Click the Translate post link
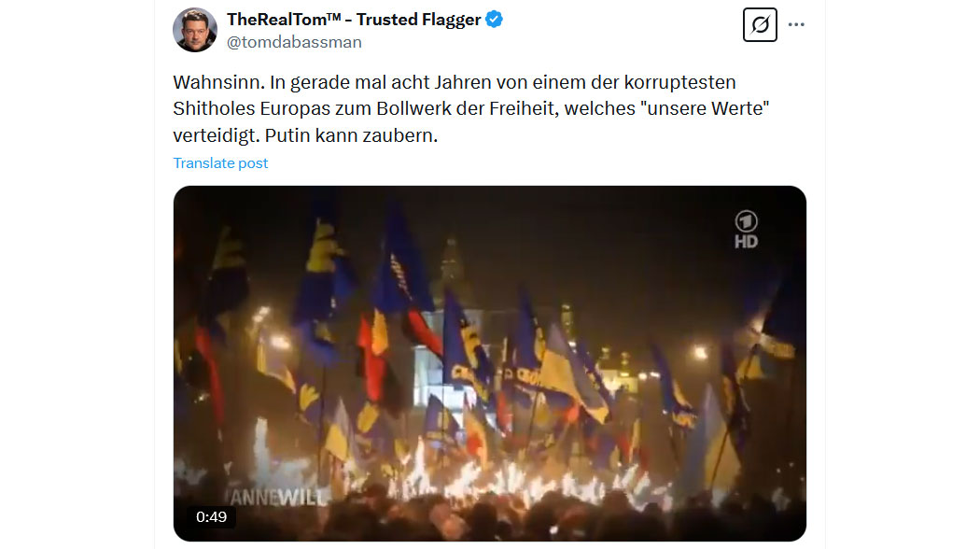This screenshot has height=549, width=980. (220, 163)
